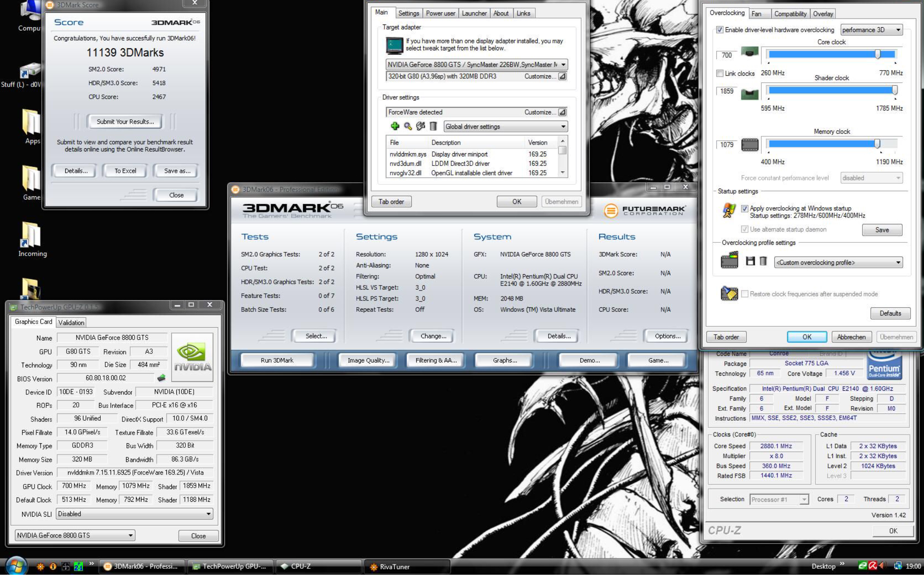Click the trash delete-profile icon in overclocking profile
The image size is (924, 577).
point(763,261)
